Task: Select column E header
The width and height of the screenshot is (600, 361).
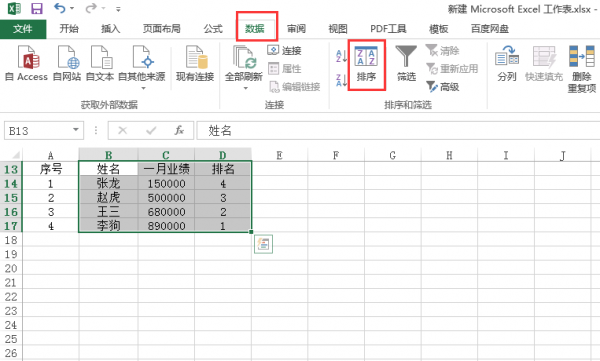Action: point(279,155)
